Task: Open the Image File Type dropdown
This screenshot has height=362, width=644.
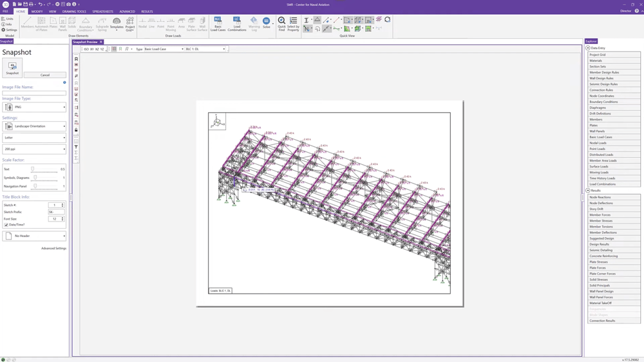Action: 34,107
